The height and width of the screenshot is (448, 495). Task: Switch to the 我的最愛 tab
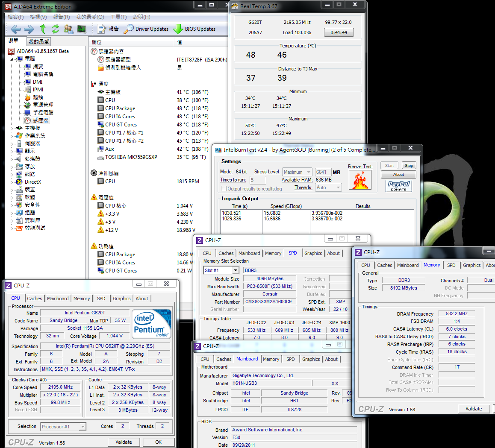tap(39, 42)
